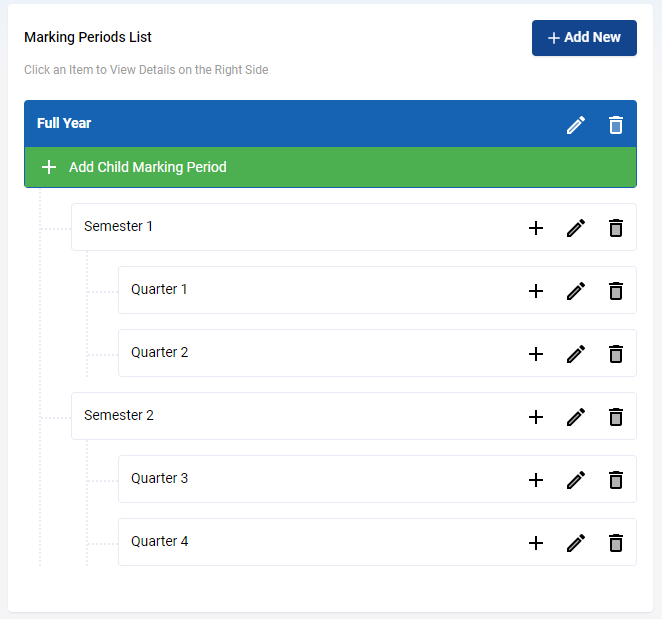The width and height of the screenshot is (662, 619).
Task: Add a child under Semester 2
Action: click(x=536, y=417)
